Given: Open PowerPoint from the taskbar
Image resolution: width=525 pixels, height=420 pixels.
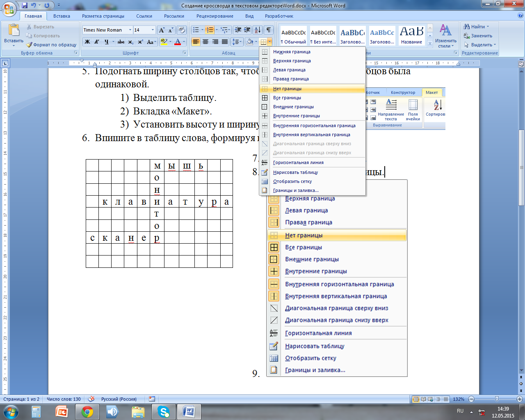Looking at the screenshot, I should tap(62, 412).
